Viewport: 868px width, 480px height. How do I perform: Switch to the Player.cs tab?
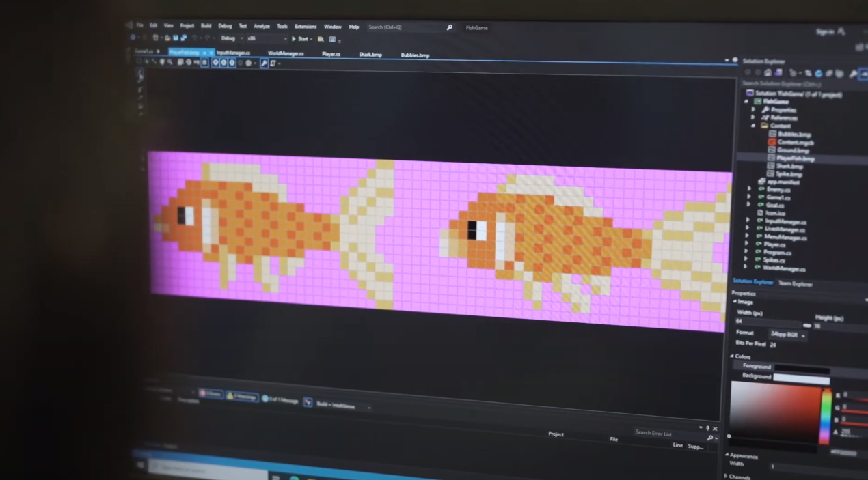pos(331,54)
